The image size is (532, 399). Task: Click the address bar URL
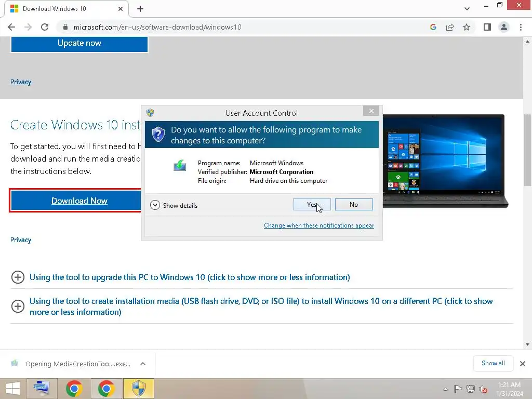pyautogui.click(x=157, y=27)
